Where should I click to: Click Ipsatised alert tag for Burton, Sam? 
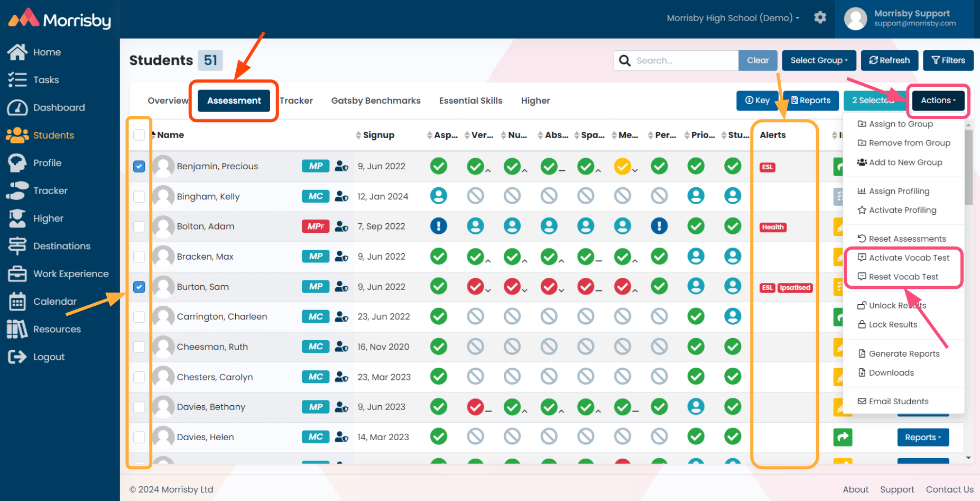[795, 288]
